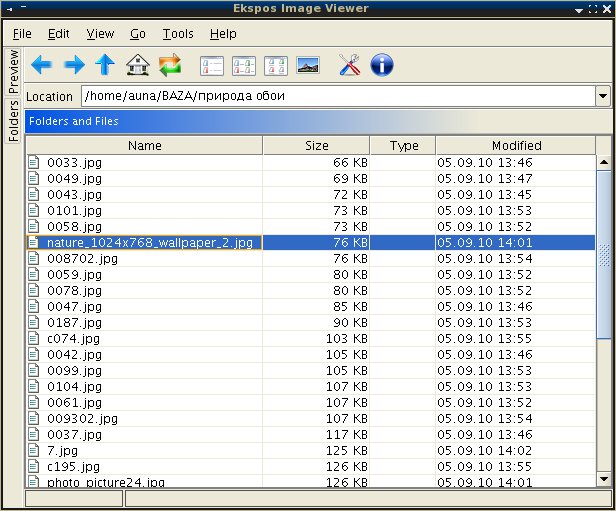Select file 0101.jpg
616x511 pixels.
click(74, 211)
